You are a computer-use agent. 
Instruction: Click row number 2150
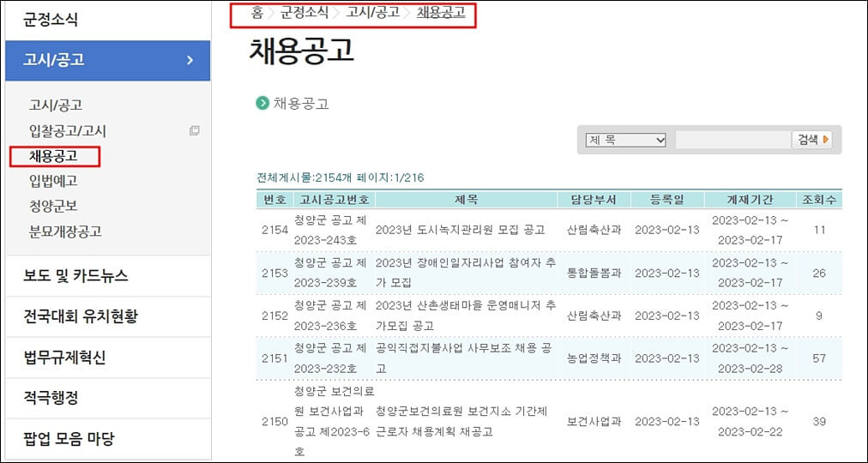tap(275, 422)
